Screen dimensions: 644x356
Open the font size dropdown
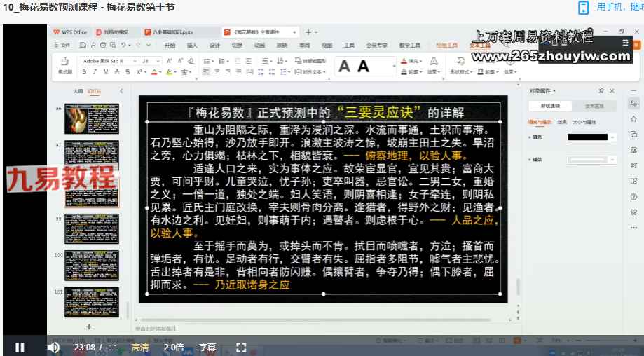[x=158, y=61]
